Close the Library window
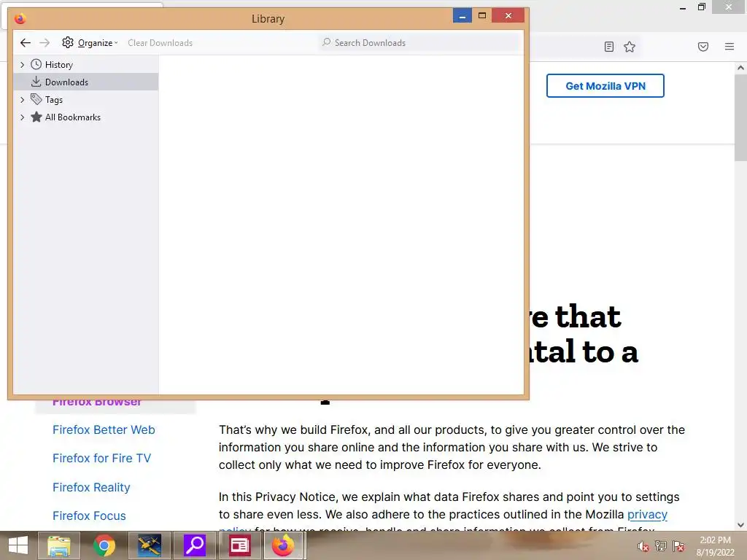 click(x=508, y=15)
